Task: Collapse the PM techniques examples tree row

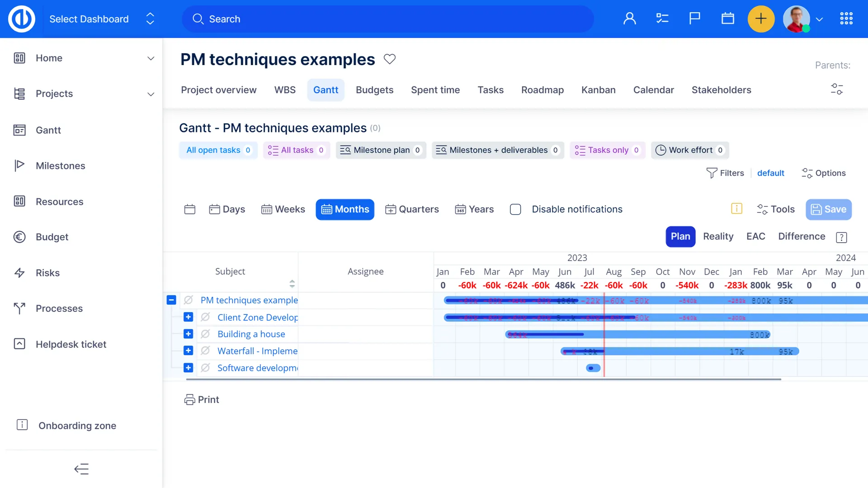Action: point(171,300)
